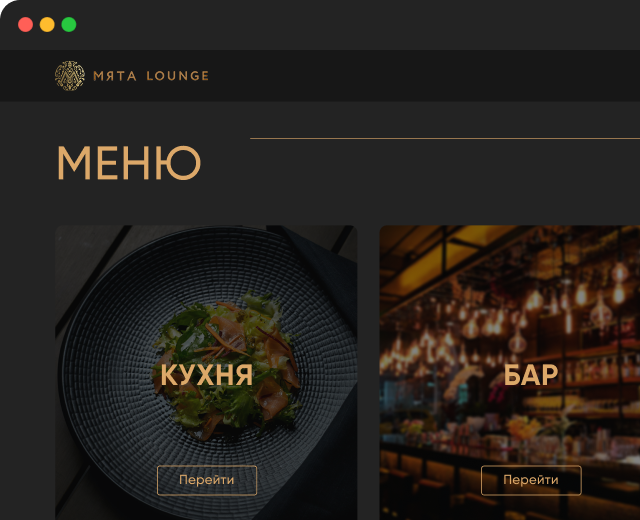
Task: Maximize the window using the green button
Action: click(69, 24)
